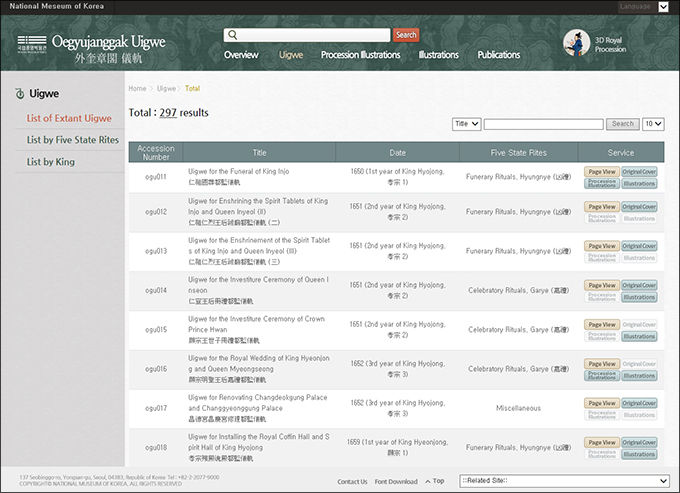Focus the top header search input
The image size is (680, 493).
point(307,35)
